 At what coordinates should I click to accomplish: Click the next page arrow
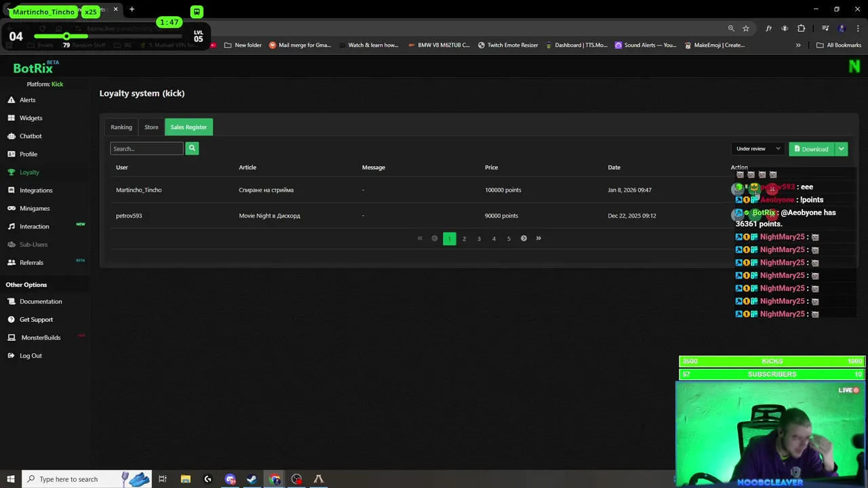(x=524, y=239)
